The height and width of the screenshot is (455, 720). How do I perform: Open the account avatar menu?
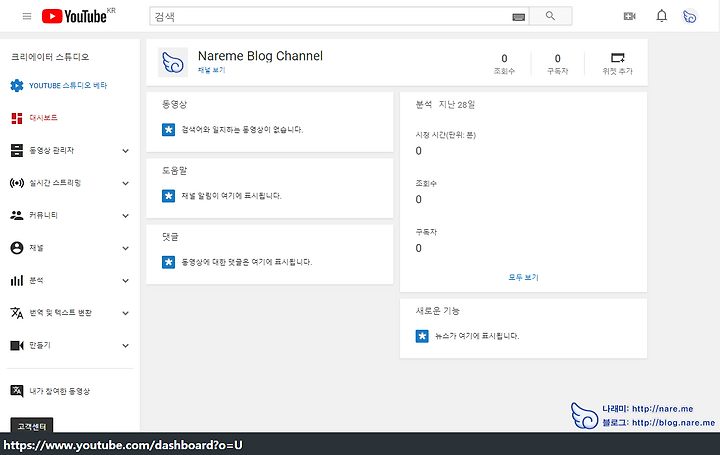coord(690,17)
